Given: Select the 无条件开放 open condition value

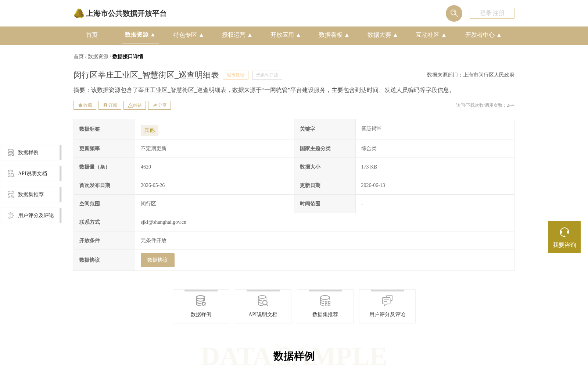Looking at the screenshot, I should point(154,241).
